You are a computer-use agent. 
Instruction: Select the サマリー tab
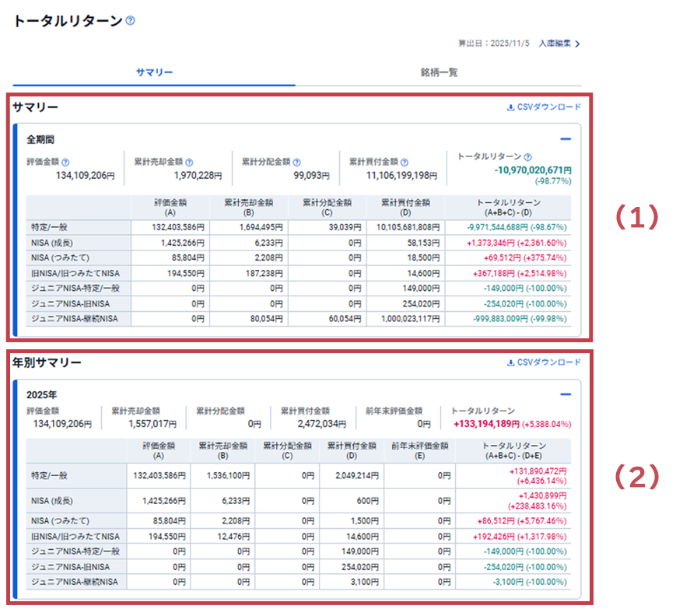click(x=154, y=72)
